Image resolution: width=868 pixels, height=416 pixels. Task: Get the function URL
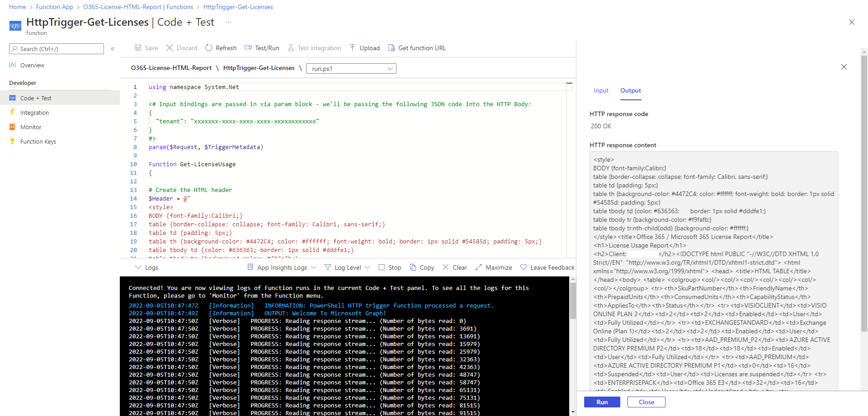coord(417,48)
